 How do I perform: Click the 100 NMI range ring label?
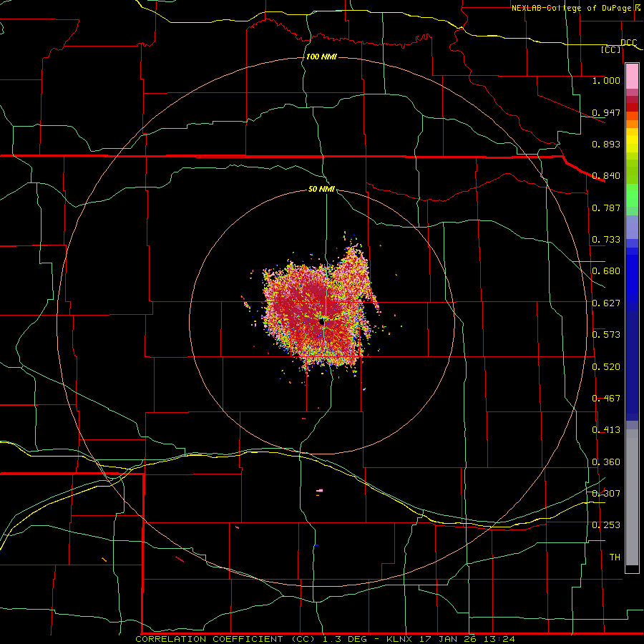(x=321, y=57)
